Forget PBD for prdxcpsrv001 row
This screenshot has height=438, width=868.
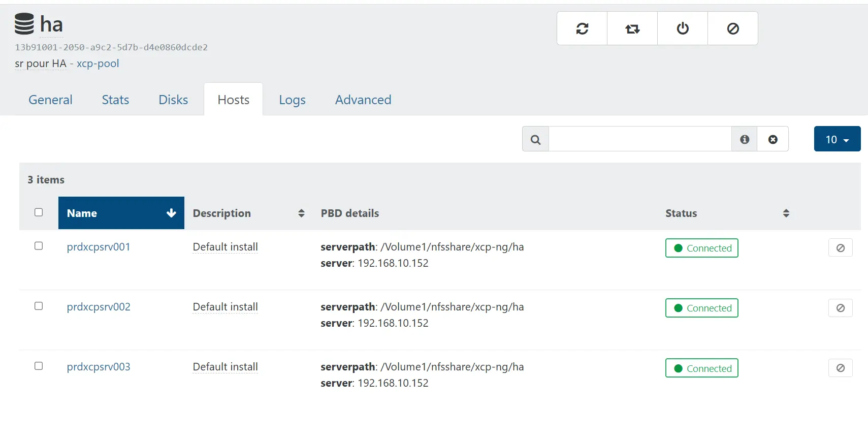[x=840, y=248]
